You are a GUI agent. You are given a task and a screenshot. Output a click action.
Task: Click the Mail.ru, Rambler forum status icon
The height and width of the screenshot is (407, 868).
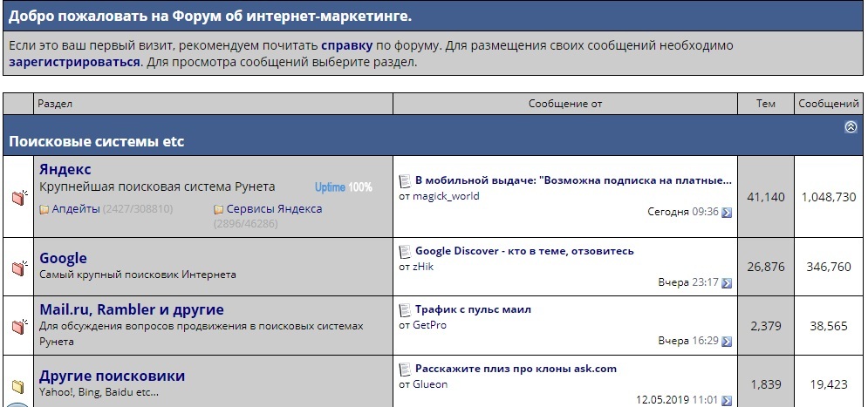(x=19, y=326)
